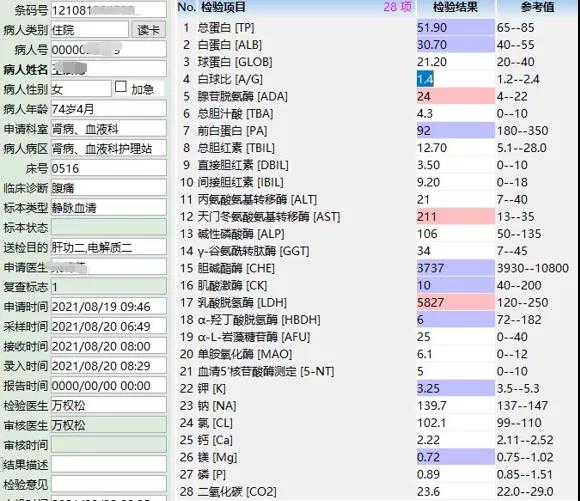Click the 读卡 button
Image resolution: width=580 pixels, height=501 pixels.
click(x=148, y=30)
